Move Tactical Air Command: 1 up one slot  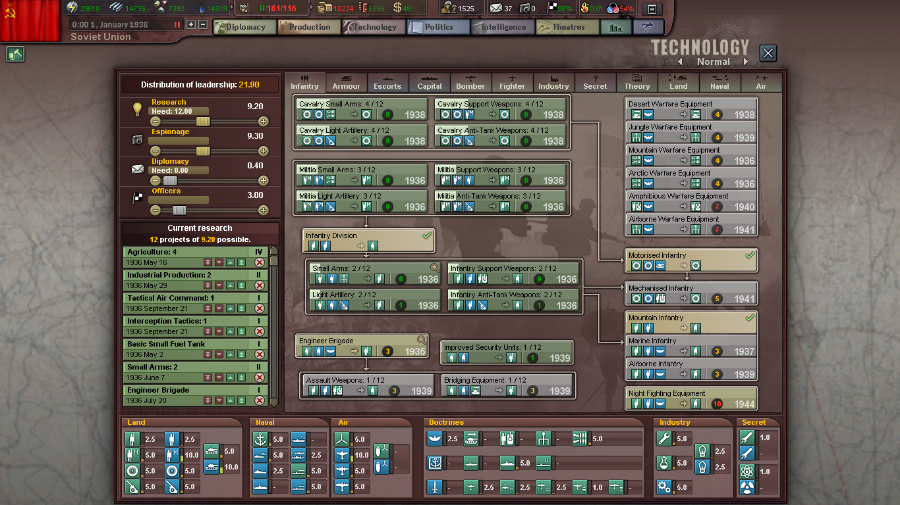tap(230, 308)
